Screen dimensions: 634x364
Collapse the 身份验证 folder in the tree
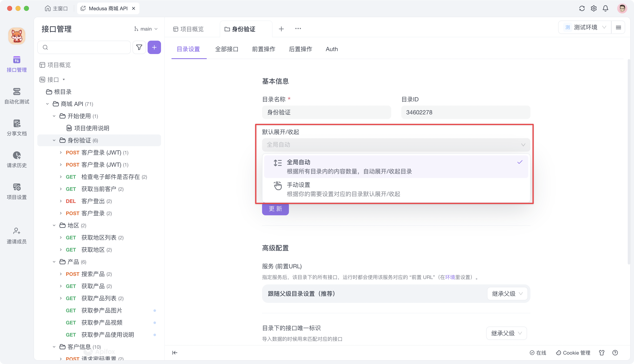click(54, 140)
